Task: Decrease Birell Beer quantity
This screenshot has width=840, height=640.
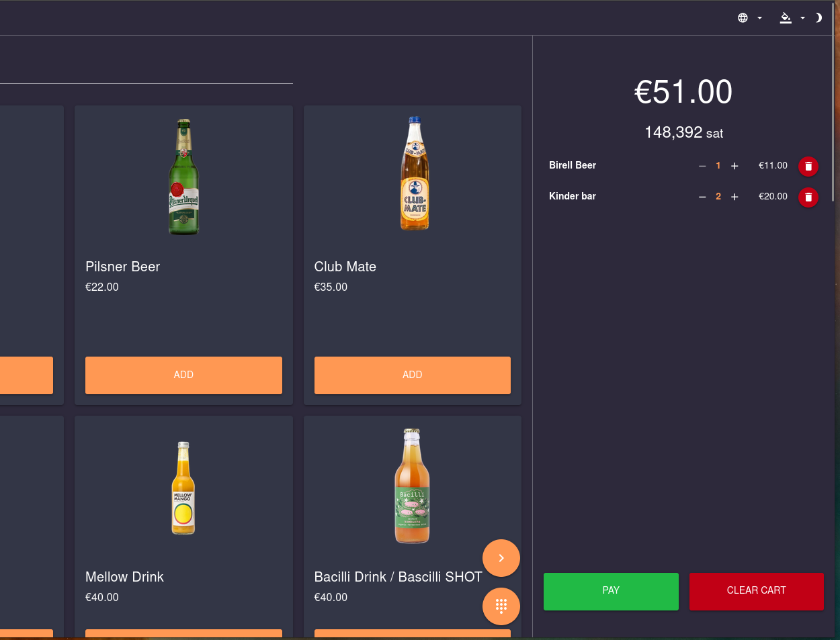Action: (702, 166)
